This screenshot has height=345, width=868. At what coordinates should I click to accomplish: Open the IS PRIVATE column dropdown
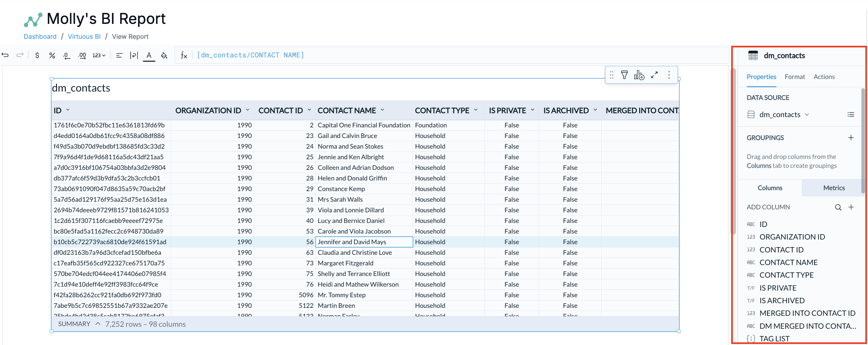coord(532,110)
